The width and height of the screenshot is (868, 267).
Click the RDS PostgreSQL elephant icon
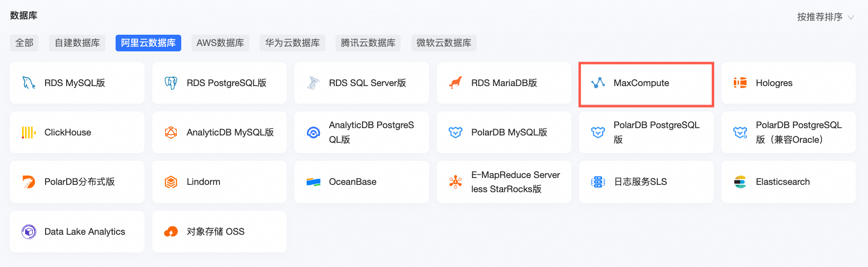[x=171, y=83]
